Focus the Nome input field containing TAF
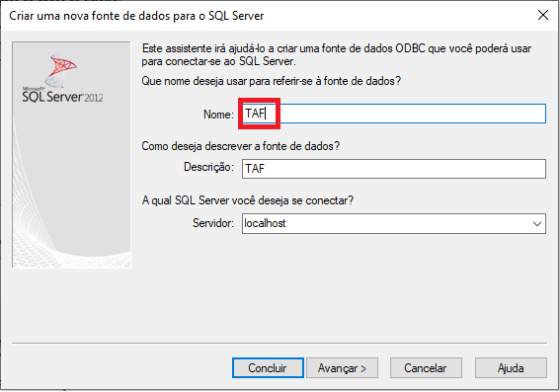 pos(393,114)
